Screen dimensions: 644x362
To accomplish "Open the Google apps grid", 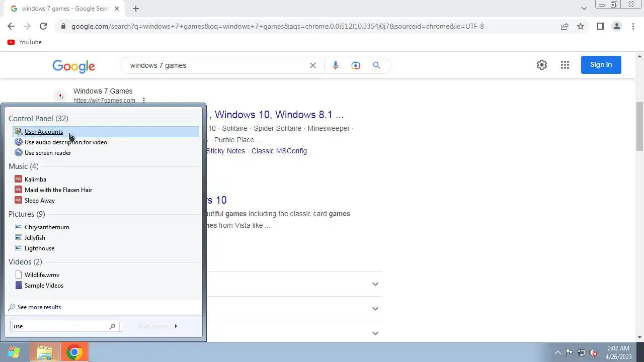I will 565,65.
